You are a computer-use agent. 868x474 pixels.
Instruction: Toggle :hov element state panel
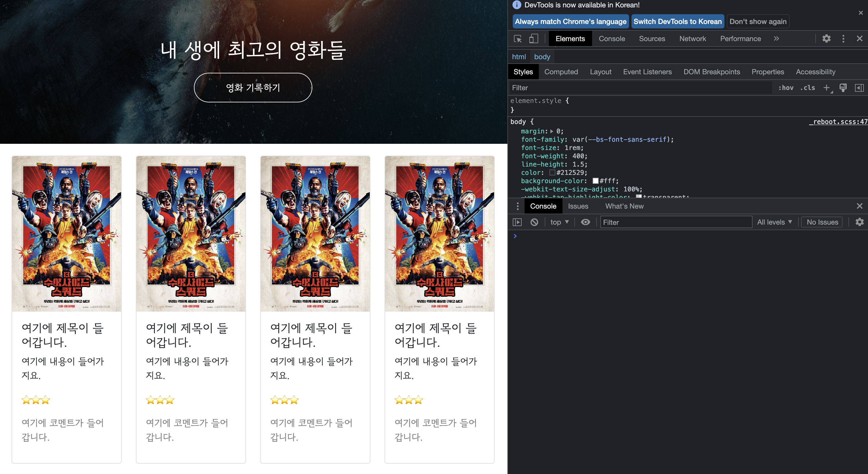tap(786, 88)
